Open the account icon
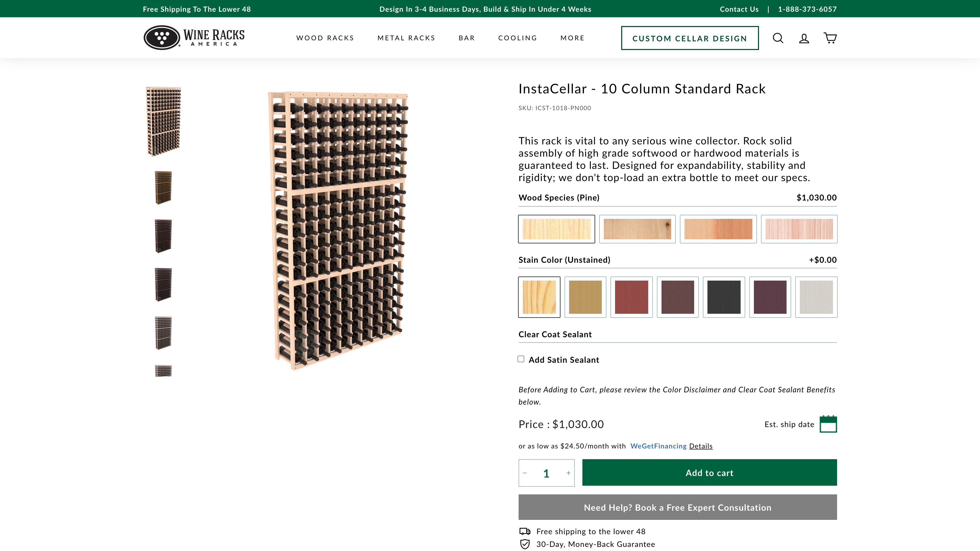The width and height of the screenshot is (980, 551). [804, 38]
